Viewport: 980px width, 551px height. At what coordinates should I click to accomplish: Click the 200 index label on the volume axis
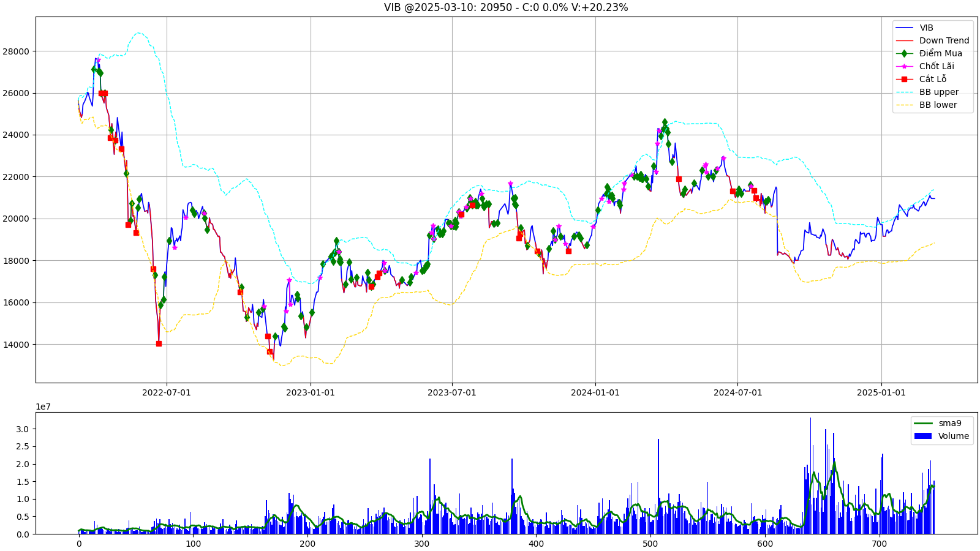[307, 544]
